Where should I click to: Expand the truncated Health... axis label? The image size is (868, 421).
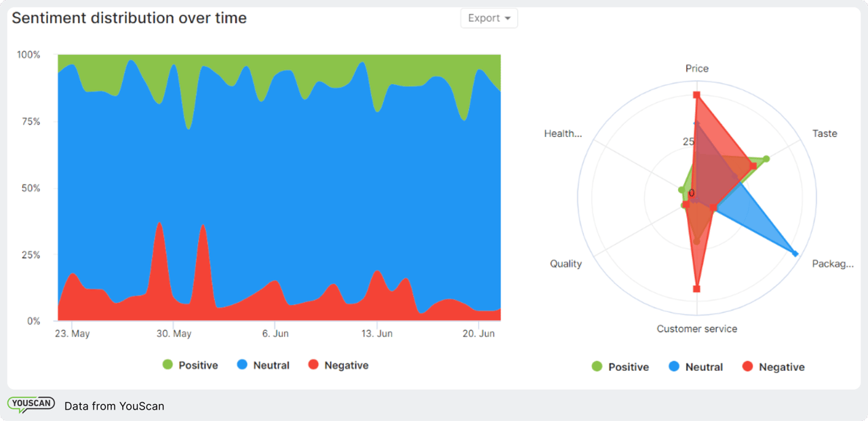563,134
